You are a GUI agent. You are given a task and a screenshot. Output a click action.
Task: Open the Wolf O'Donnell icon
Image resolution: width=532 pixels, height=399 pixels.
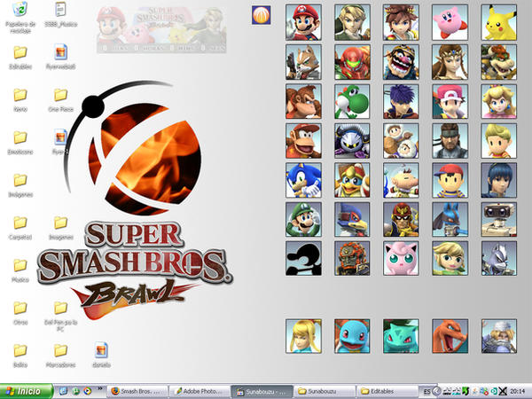(x=498, y=259)
